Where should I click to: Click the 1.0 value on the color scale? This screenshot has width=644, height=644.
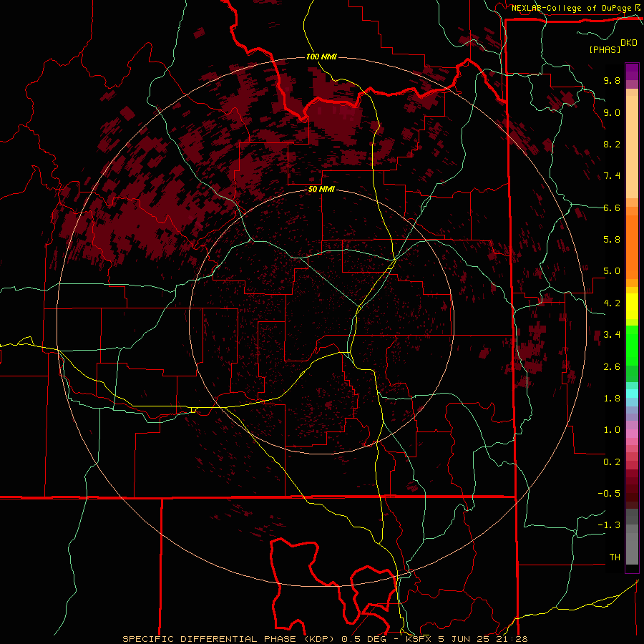pos(612,430)
